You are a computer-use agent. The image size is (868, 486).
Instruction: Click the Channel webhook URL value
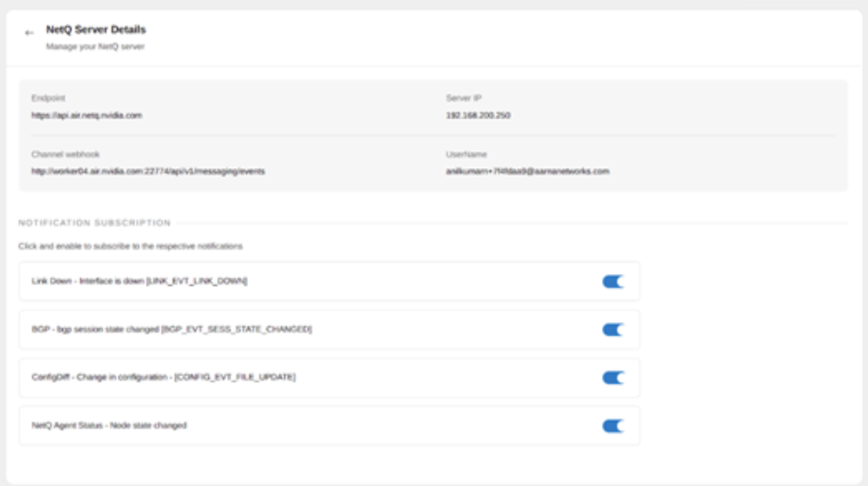point(148,171)
